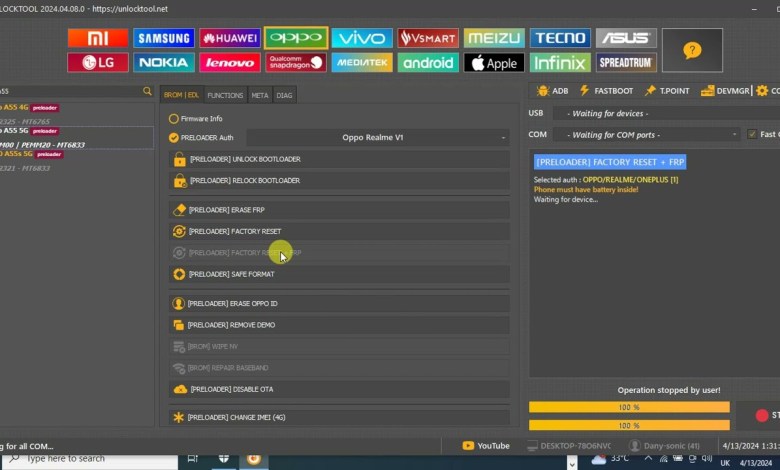780x470 pixels.
Task: Open the Infinix brand tile
Action: pos(560,62)
